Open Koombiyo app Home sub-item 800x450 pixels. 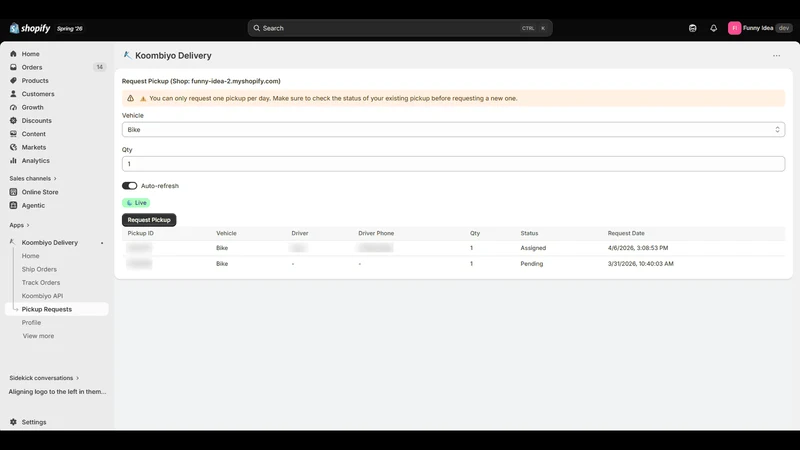point(30,256)
